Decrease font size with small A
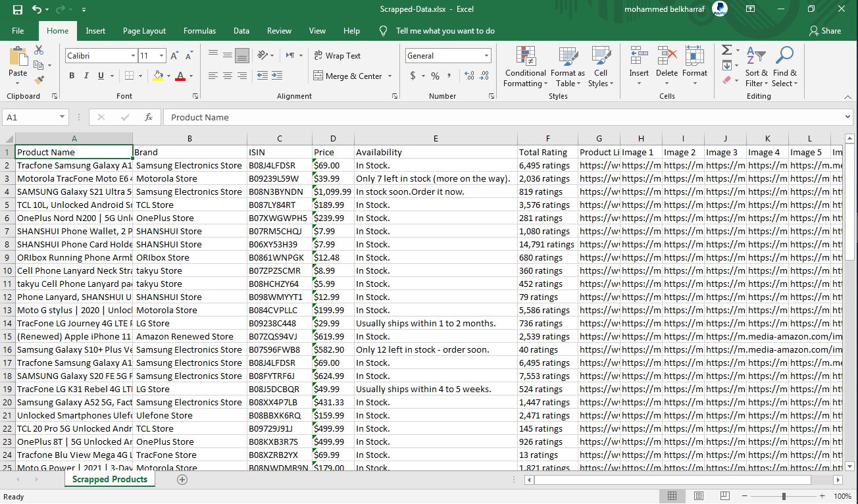Screen dimensions: 858x504 (189, 56)
